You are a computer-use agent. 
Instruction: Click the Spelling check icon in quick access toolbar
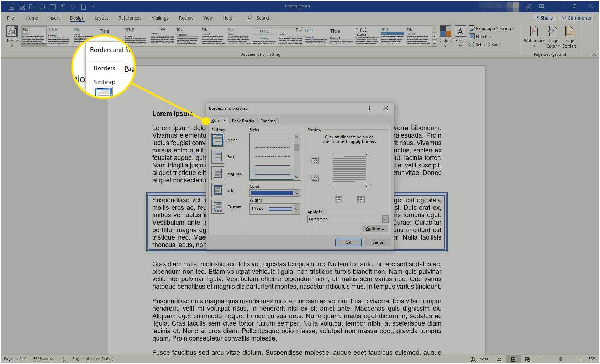[x=73, y=6]
